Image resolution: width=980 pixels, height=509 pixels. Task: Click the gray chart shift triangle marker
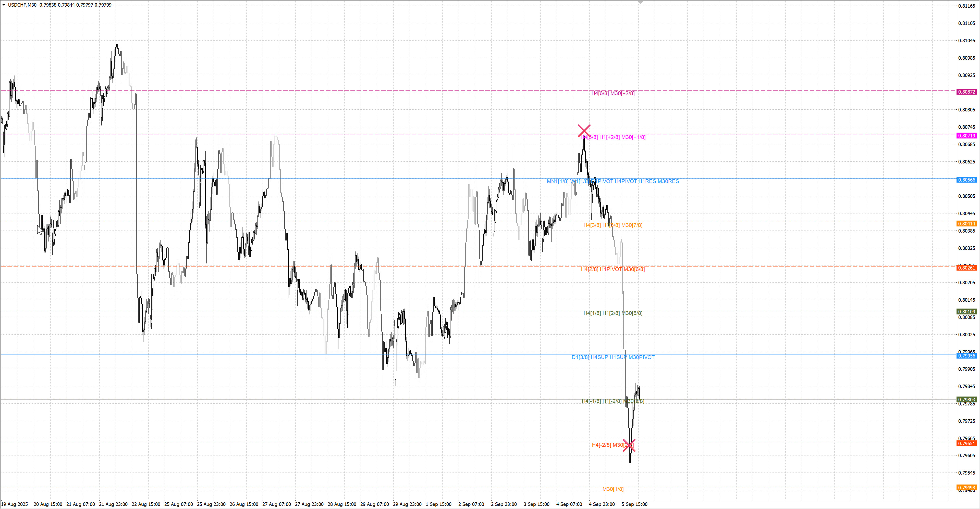[x=640, y=3]
